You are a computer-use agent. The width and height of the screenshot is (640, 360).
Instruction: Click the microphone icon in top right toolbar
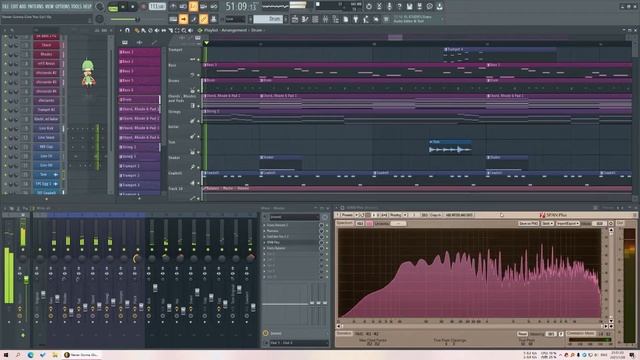389,7
